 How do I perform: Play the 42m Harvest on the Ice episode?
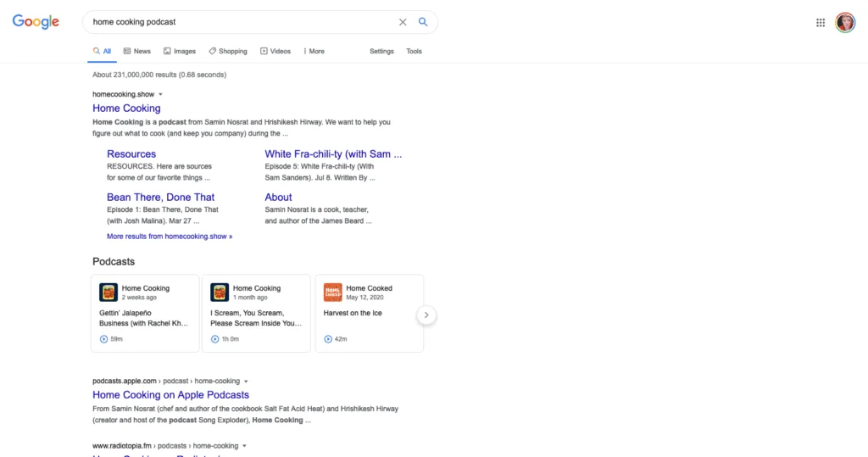point(328,339)
